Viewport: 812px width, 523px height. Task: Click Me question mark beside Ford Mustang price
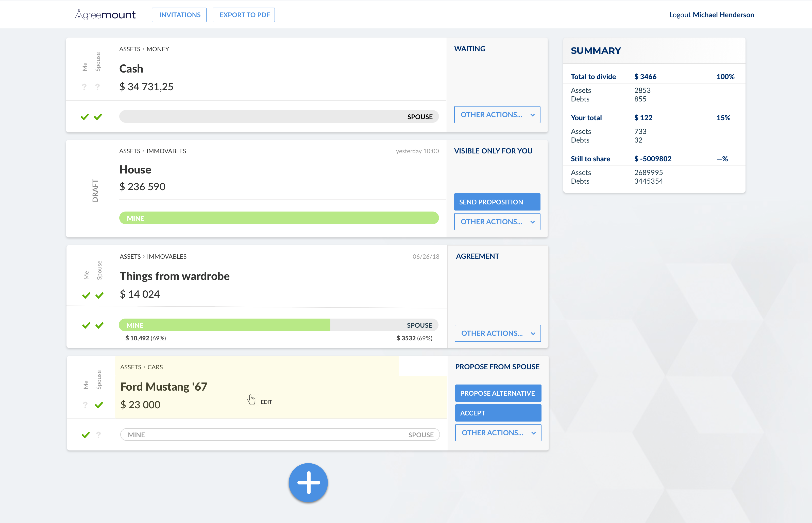(85, 405)
